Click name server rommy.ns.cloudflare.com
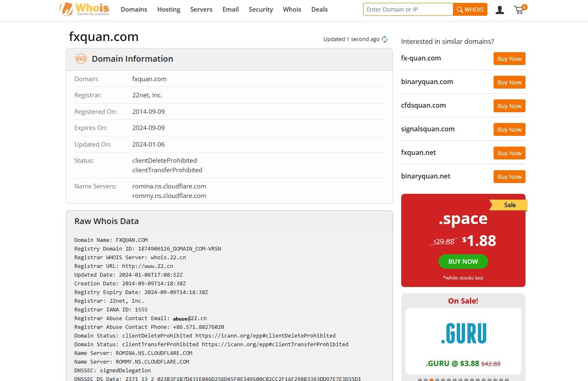 point(169,196)
